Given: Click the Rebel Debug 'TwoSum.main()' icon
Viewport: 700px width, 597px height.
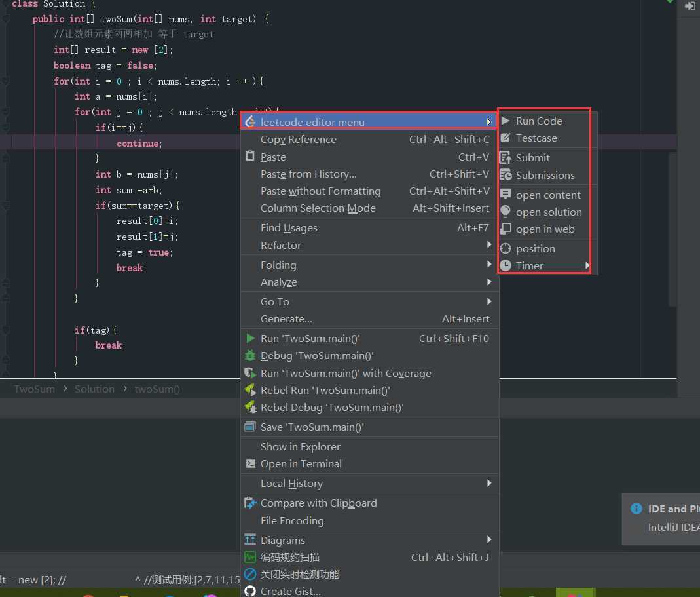Looking at the screenshot, I should (x=250, y=407).
